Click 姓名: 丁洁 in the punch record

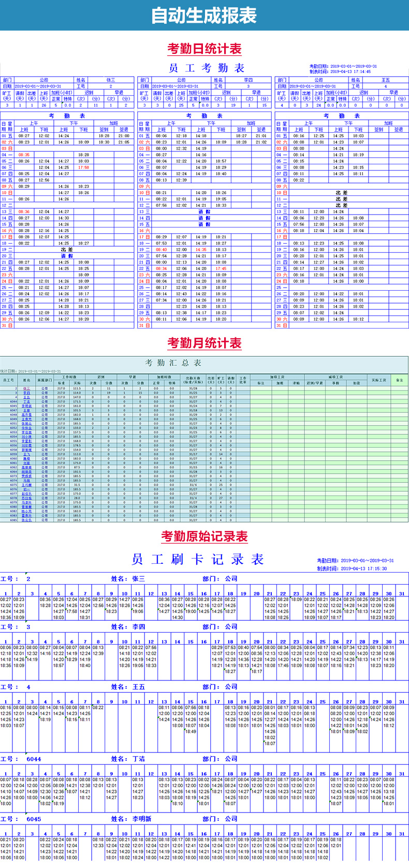pos(128,759)
